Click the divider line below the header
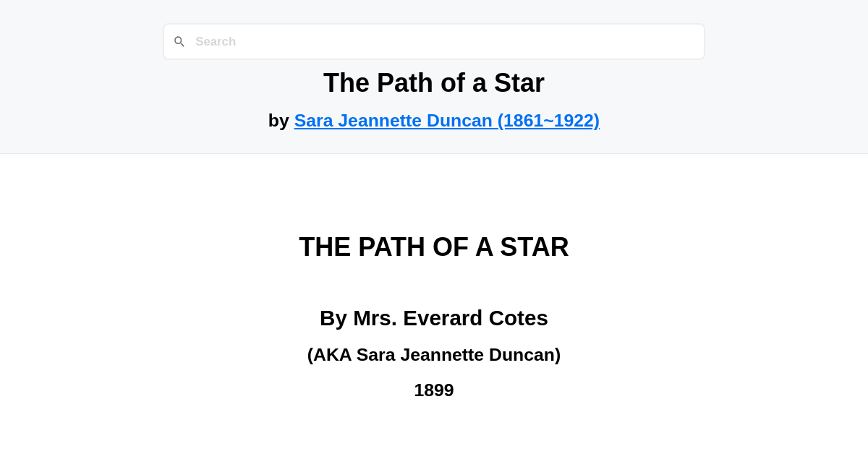The height and width of the screenshot is (454, 868). point(434,153)
